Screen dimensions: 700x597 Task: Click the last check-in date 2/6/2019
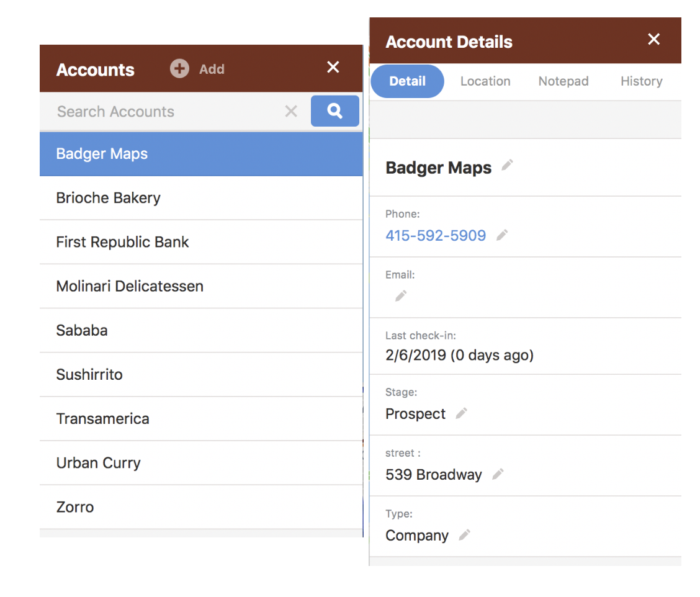pos(459,356)
